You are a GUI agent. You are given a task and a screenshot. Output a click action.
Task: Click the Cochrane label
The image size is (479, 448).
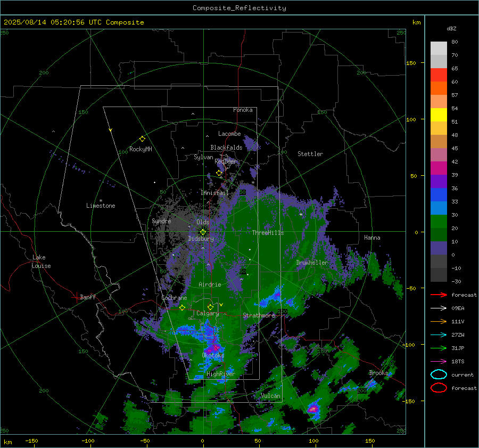[174, 298]
